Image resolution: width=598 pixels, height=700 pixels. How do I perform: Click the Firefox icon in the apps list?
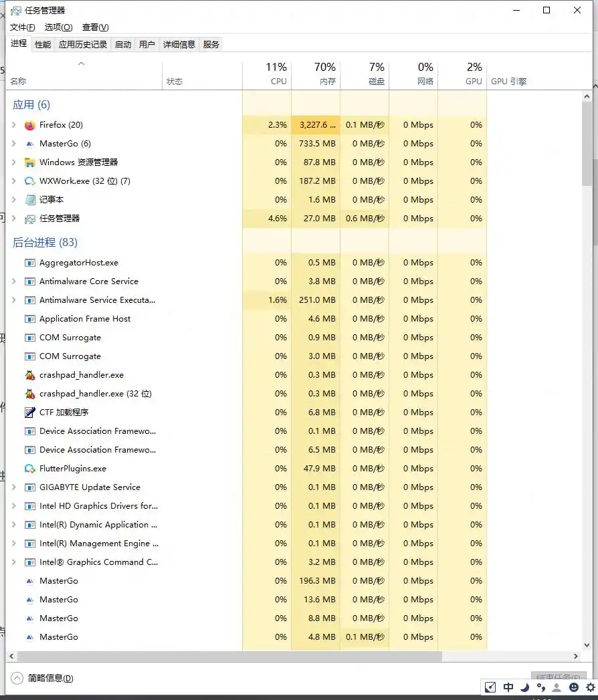click(29, 125)
